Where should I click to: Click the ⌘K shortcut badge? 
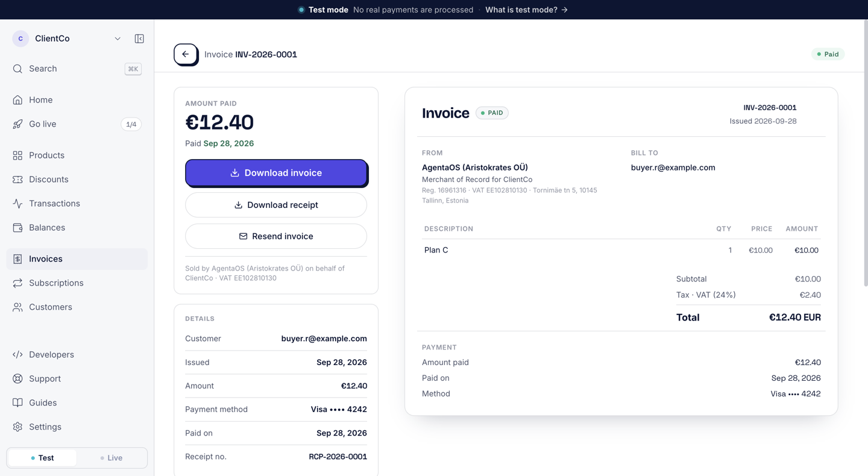(x=133, y=69)
